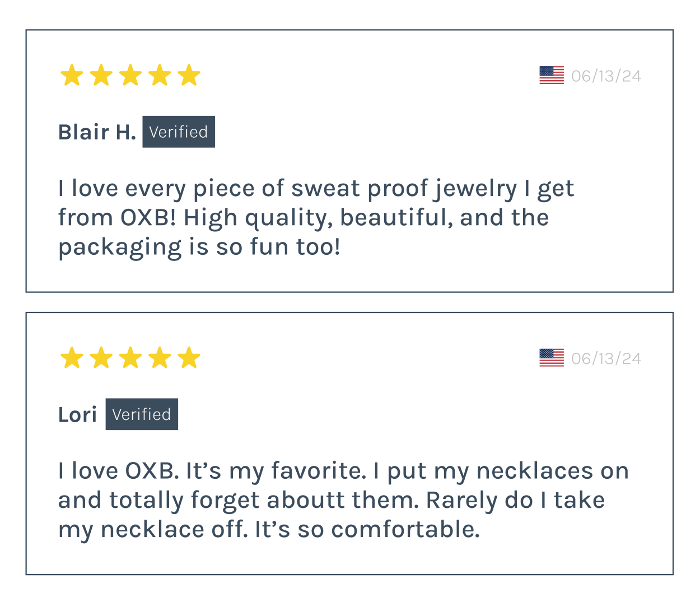Click the second star in Lori's rating

click(101, 358)
